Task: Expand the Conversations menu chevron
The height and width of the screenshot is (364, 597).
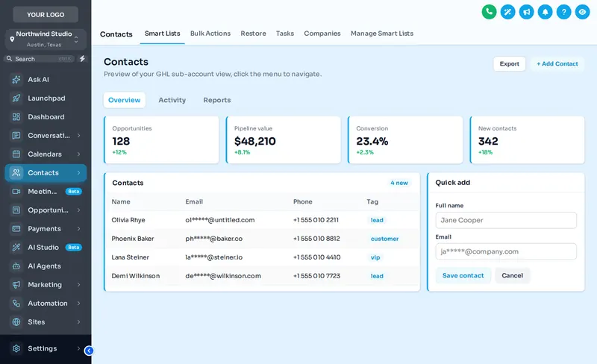Action: click(x=79, y=136)
